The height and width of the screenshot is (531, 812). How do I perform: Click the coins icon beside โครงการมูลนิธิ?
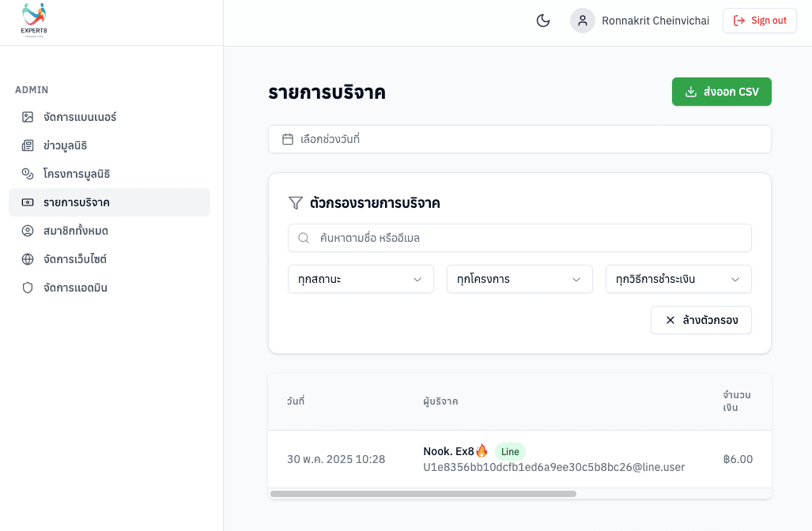[28, 174]
